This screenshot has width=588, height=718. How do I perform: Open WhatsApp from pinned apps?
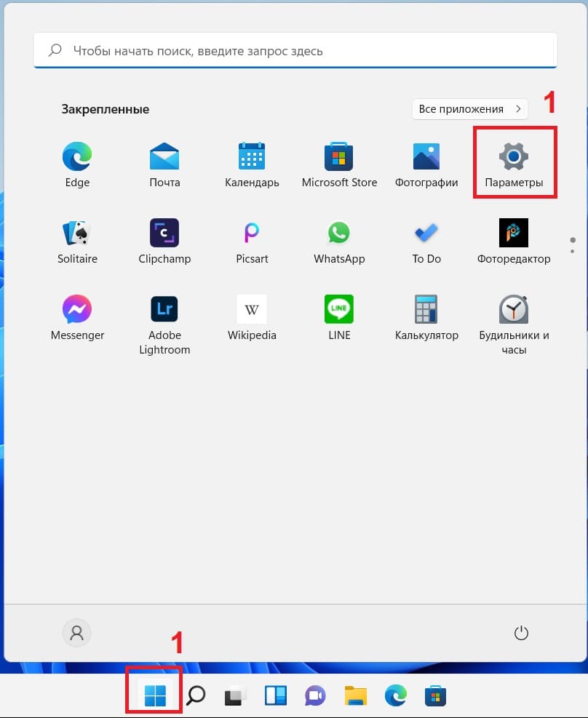click(x=339, y=242)
